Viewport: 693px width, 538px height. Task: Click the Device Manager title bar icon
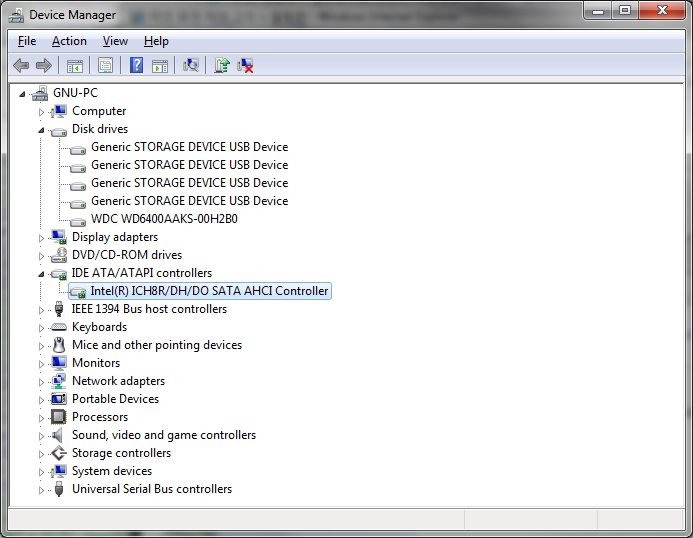16,15
